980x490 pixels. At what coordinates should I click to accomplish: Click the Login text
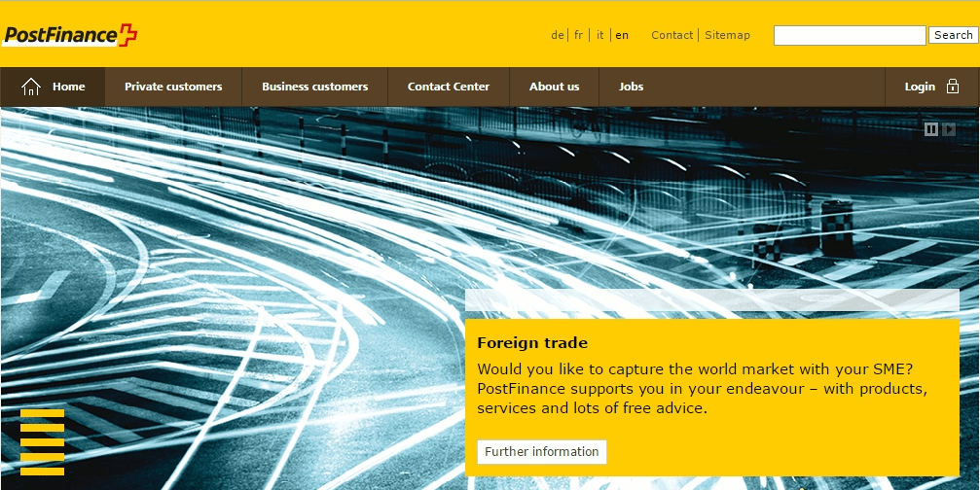pyautogui.click(x=920, y=87)
